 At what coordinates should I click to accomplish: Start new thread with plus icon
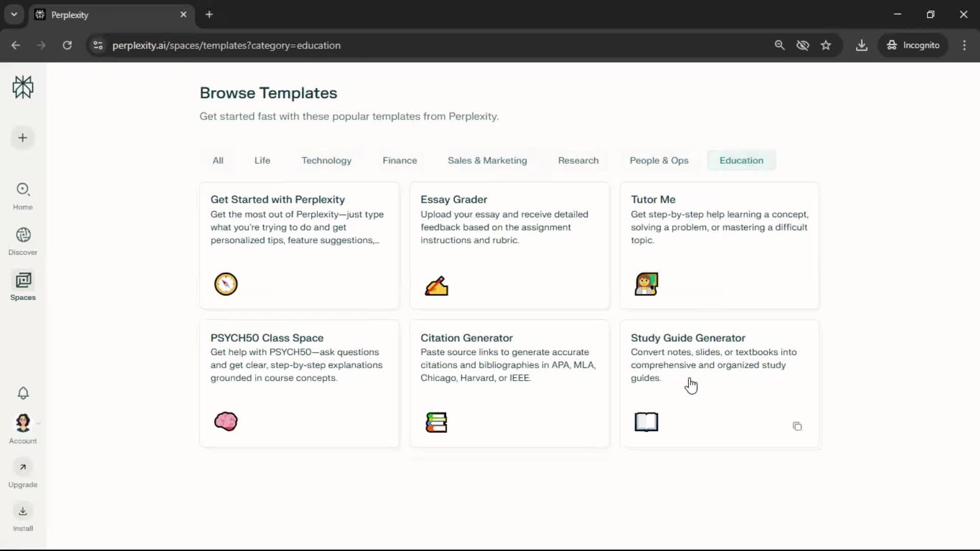click(22, 138)
